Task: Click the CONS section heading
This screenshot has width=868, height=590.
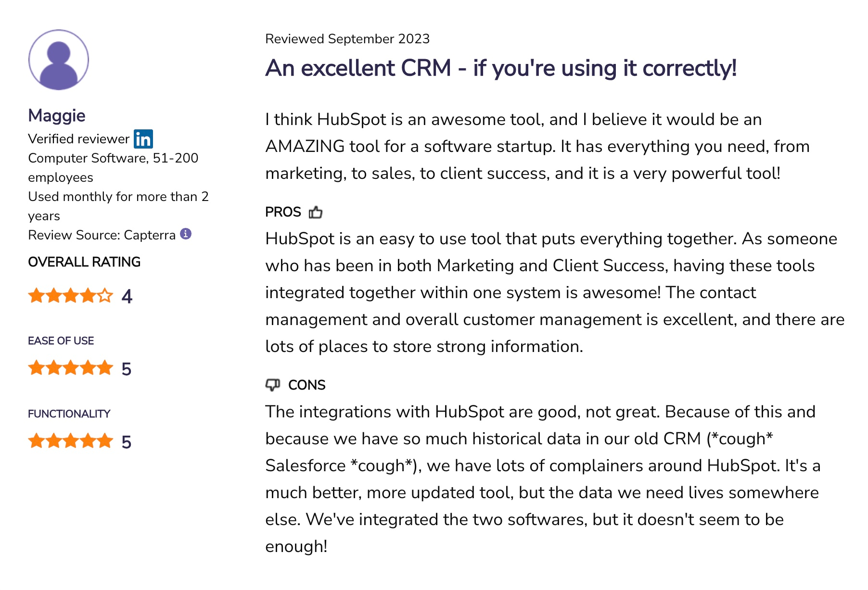Action: [306, 385]
